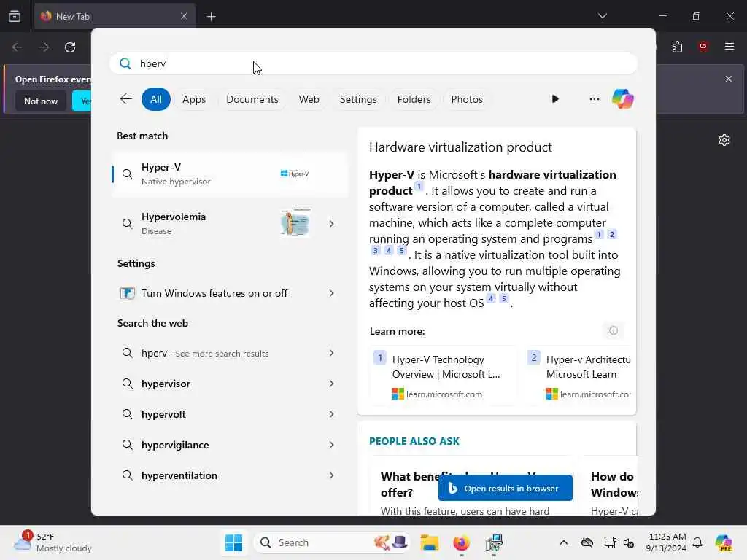Viewport: 747px width, 560px height.
Task: Select the All filter tab
Action: [156, 99]
